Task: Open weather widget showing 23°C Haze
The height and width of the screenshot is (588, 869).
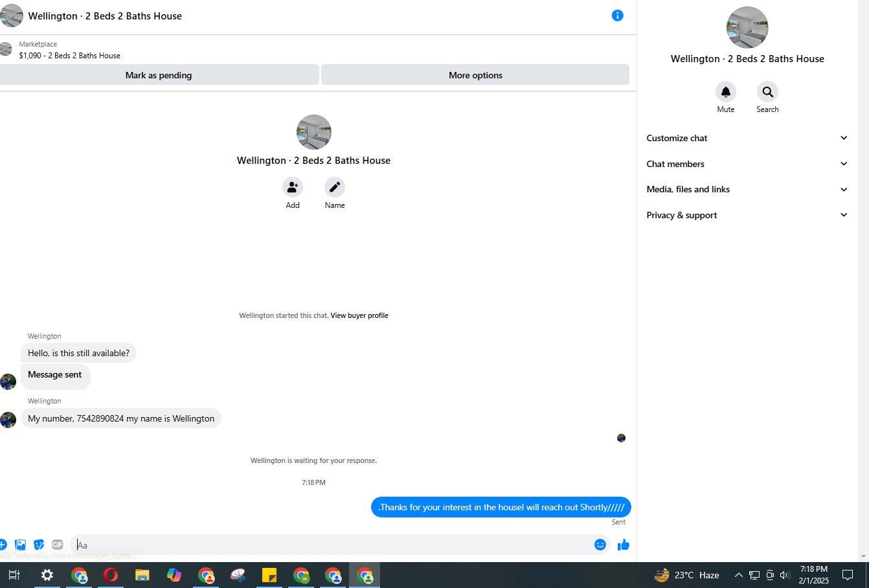Action: [687, 575]
